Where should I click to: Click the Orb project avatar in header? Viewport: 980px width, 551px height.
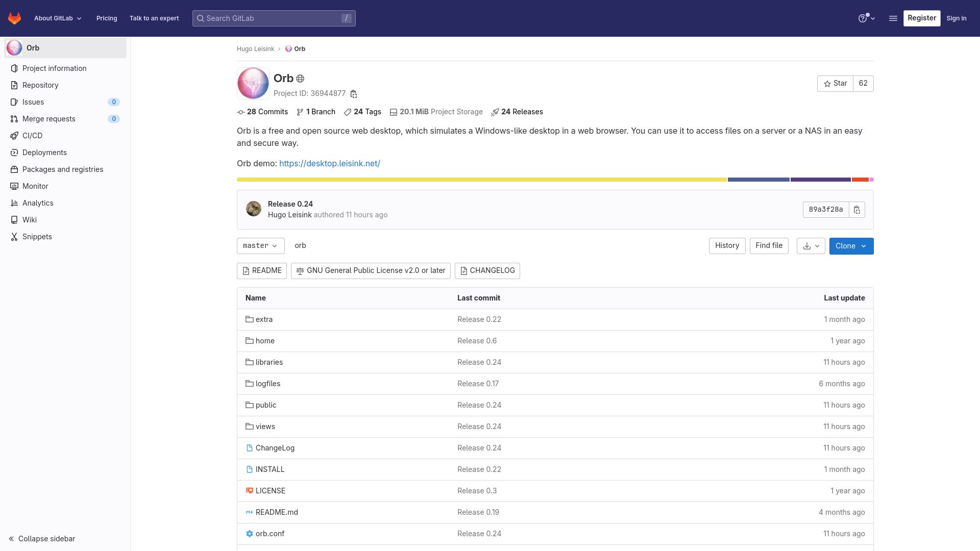253,83
